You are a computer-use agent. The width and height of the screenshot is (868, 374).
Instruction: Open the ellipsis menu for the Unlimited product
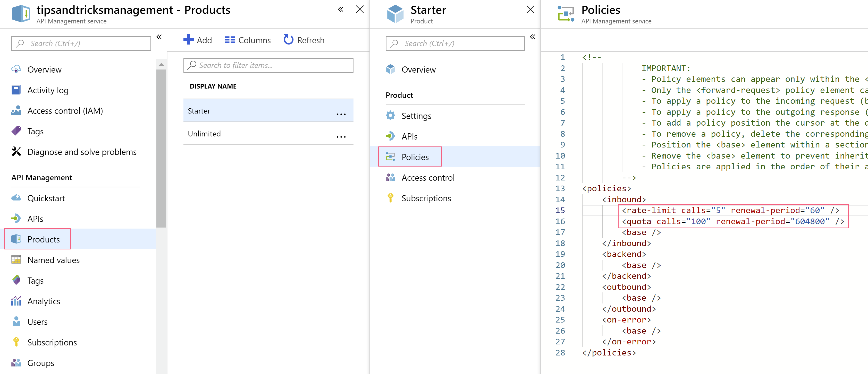[x=341, y=137]
